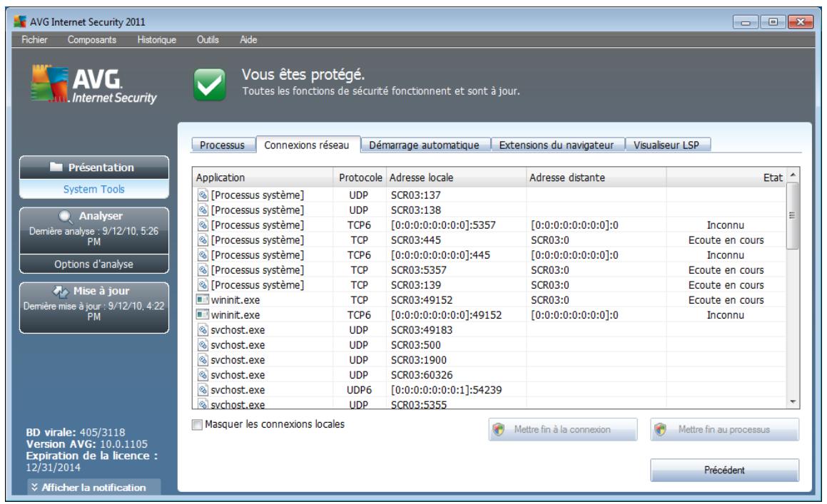Click icon of process on SCR03:138 row
Image resolution: width=827 pixels, height=504 pixels.
(x=203, y=210)
